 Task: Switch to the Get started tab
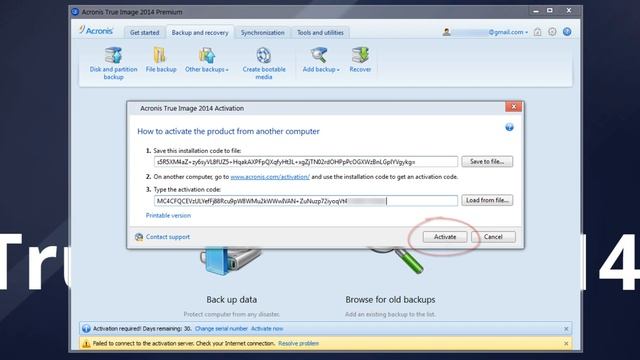pyautogui.click(x=144, y=33)
